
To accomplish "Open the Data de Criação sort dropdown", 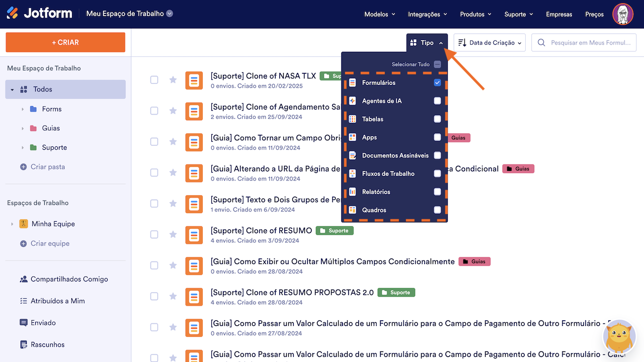I will (490, 43).
